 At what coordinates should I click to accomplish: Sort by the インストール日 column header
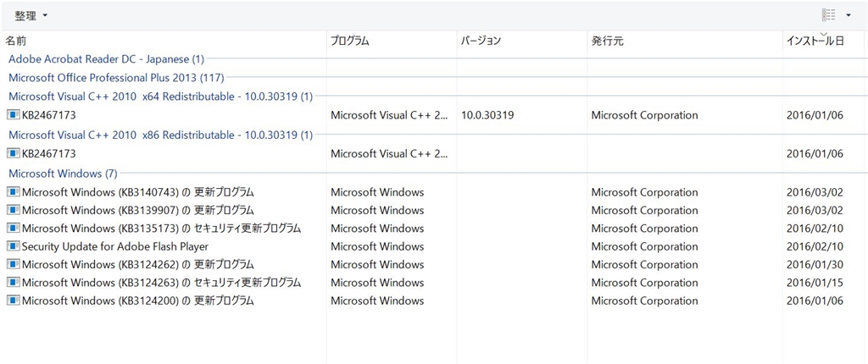click(x=815, y=41)
